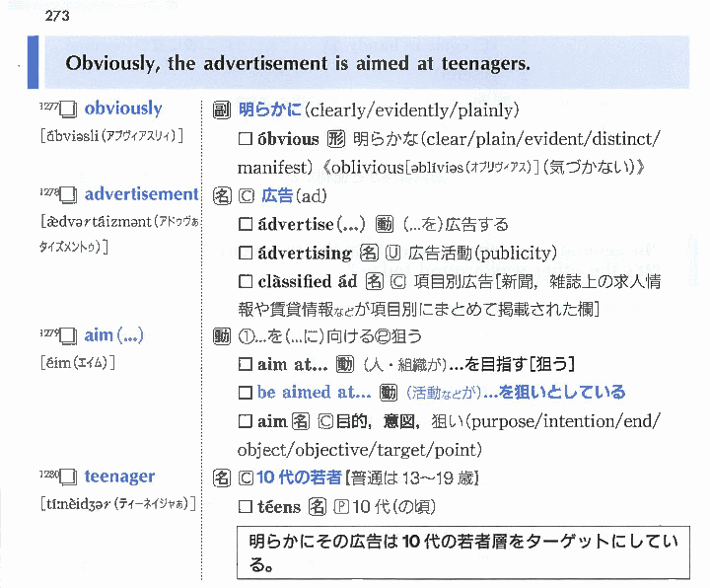Check the box next to headword obviously
710x588 pixels.
[68, 110]
